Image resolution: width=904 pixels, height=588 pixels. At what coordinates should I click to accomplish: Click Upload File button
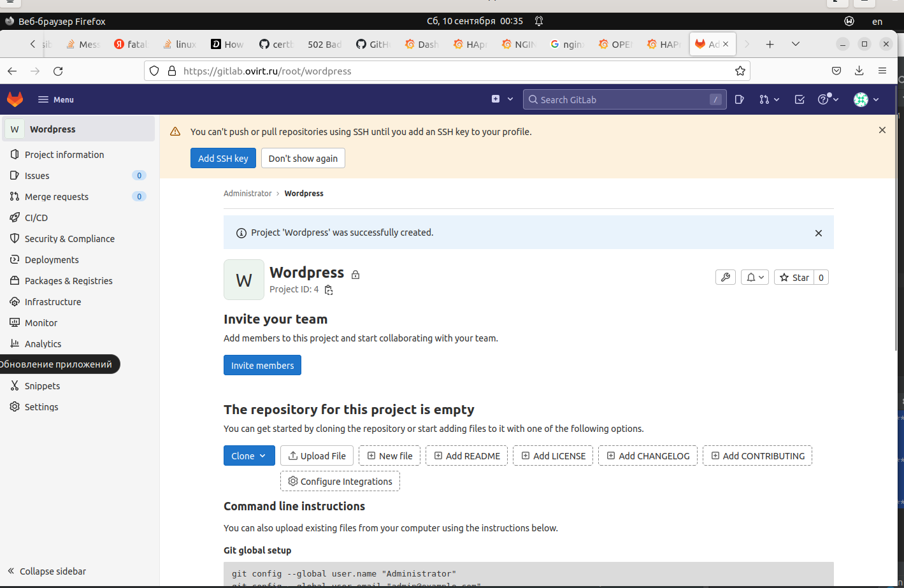[x=317, y=455]
